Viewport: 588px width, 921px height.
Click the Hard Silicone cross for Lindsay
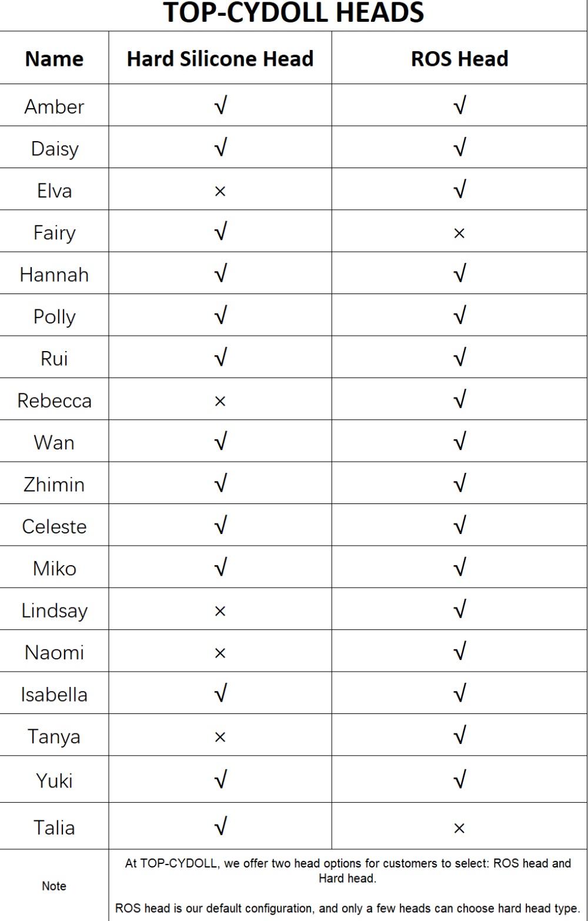pyautogui.click(x=220, y=612)
